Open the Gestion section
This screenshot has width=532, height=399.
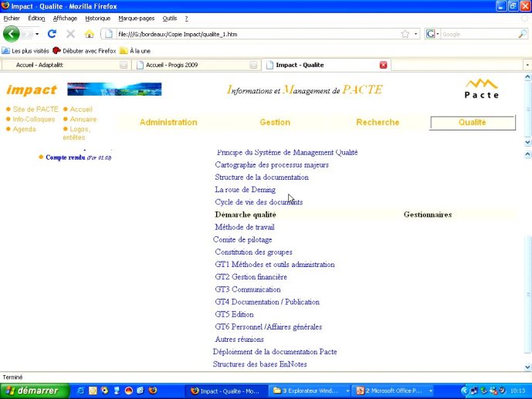tap(275, 123)
